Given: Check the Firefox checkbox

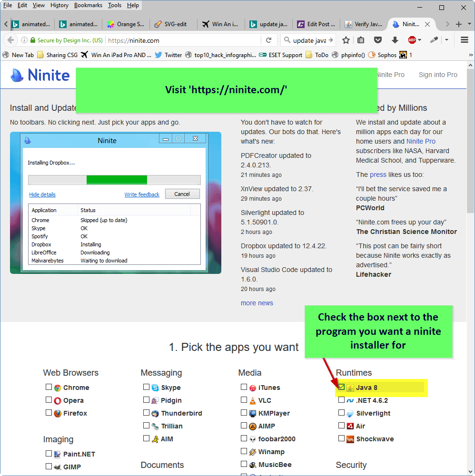Looking at the screenshot, I should 49,412.
